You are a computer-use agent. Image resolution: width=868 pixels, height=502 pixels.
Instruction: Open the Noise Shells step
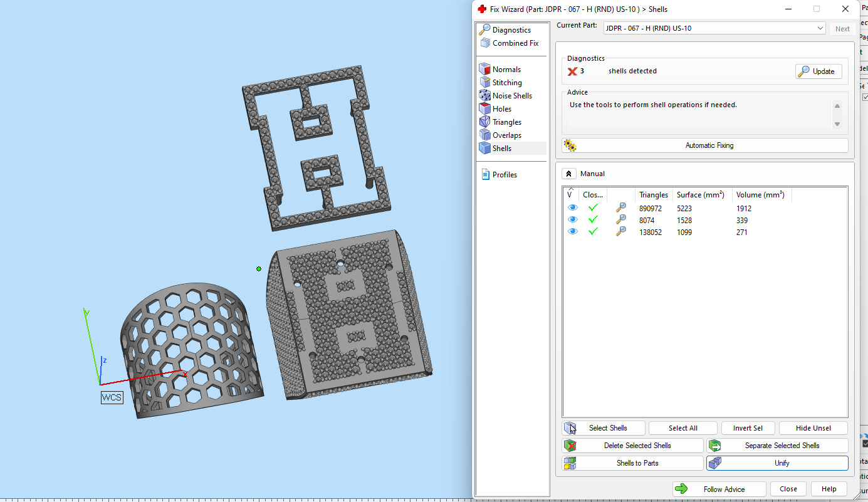[506, 96]
